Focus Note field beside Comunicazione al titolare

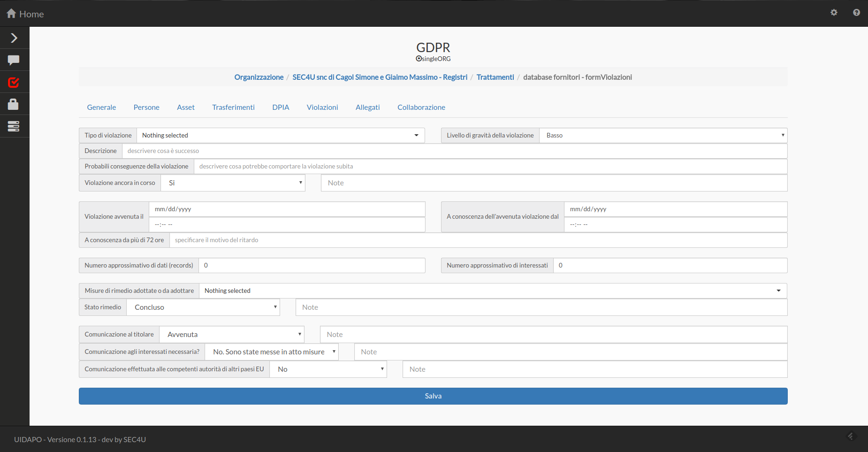coord(554,335)
